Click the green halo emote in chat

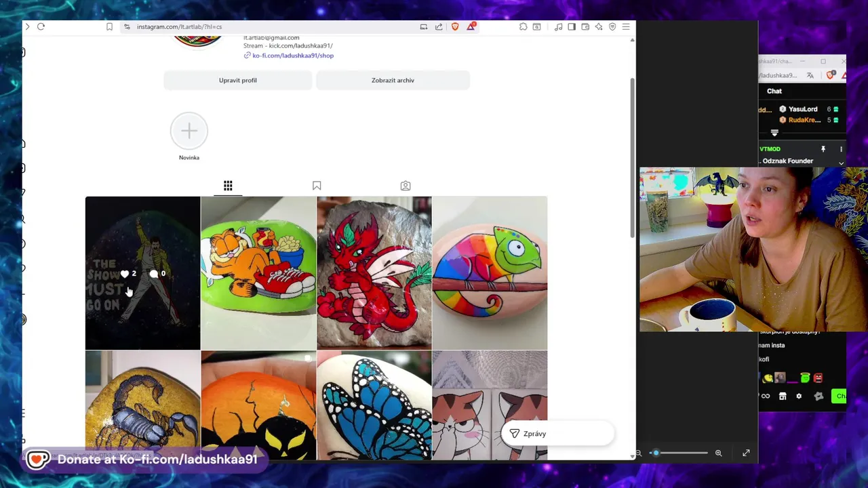[805, 378]
